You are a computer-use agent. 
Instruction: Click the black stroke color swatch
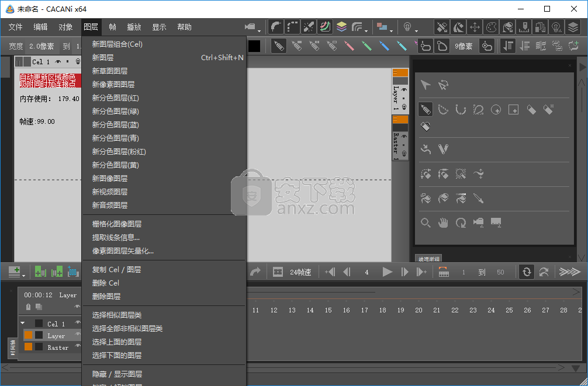coord(254,46)
